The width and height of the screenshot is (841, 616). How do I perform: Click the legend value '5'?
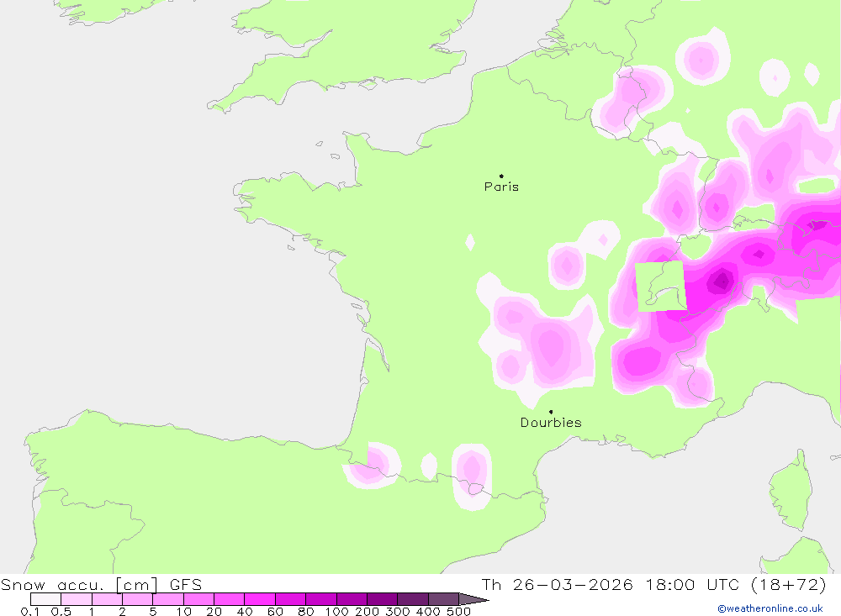tap(153, 612)
